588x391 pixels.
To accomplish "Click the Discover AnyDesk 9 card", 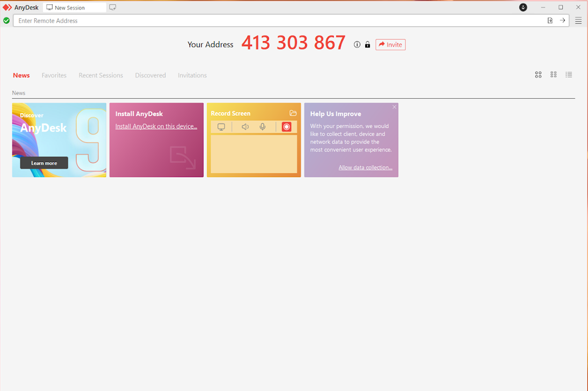I will 59,140.
